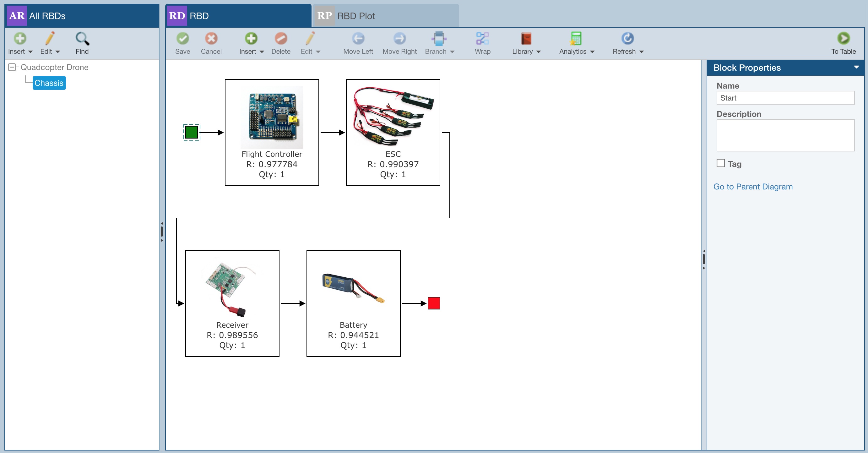Select the Chassis tree item
Screen dimensions: 868x453
[x=49, y=83]
